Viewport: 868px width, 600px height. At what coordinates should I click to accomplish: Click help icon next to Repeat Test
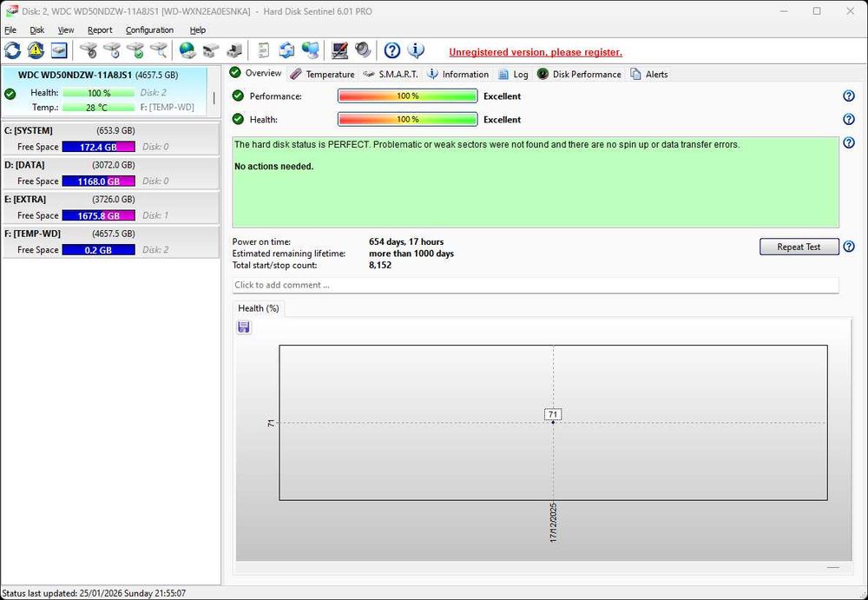click(849, 247)
